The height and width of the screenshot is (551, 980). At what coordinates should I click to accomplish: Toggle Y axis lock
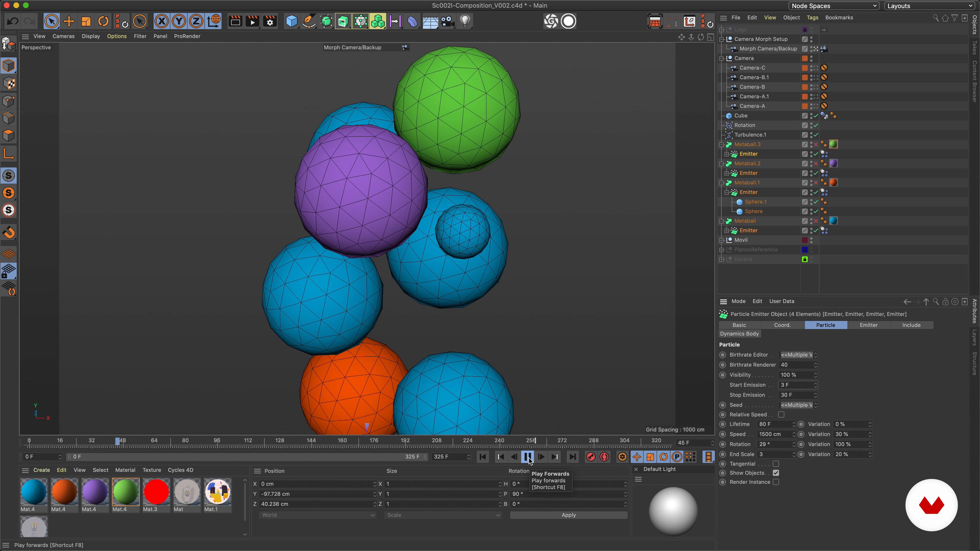point(179,21)
